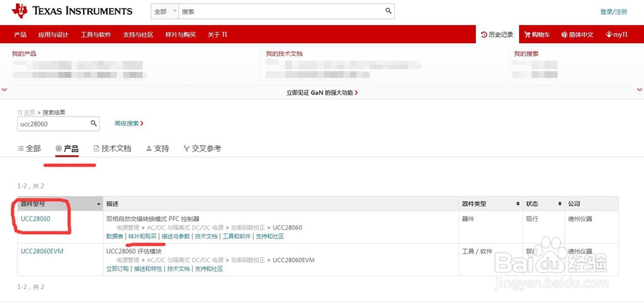Open 技术文档 link in UCC28060 row

(x=206, y=237)
